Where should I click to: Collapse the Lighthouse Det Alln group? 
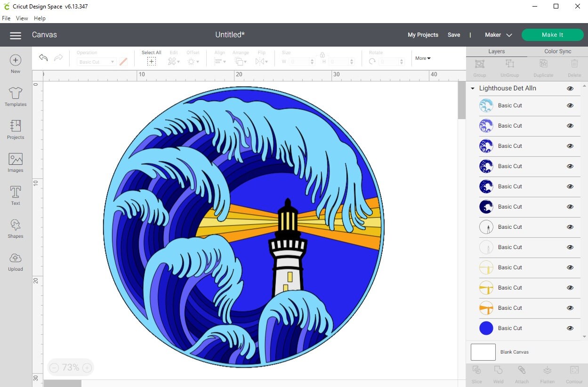pyautogui.click(x=473, y=88)
